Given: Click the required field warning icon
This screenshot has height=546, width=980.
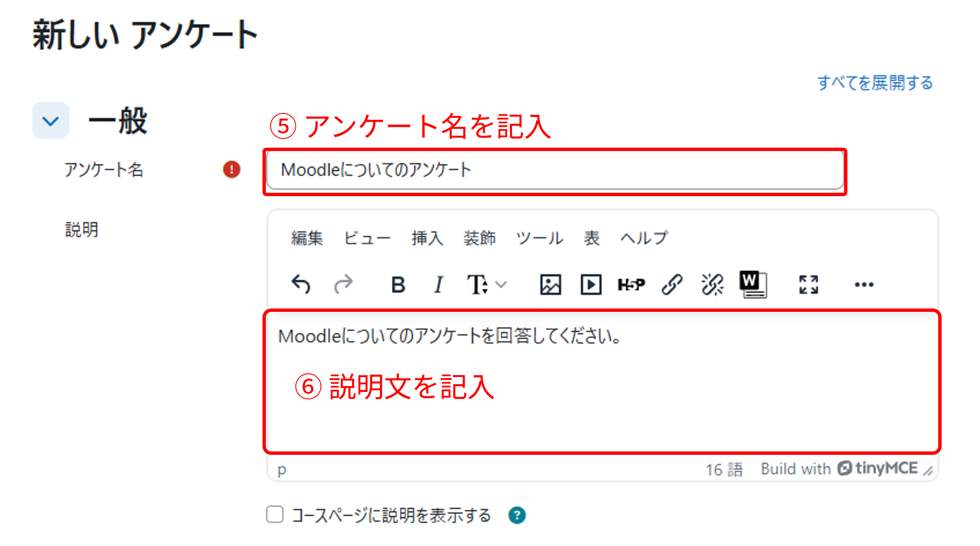Looking at the screenshot, I should click(231, 169).
